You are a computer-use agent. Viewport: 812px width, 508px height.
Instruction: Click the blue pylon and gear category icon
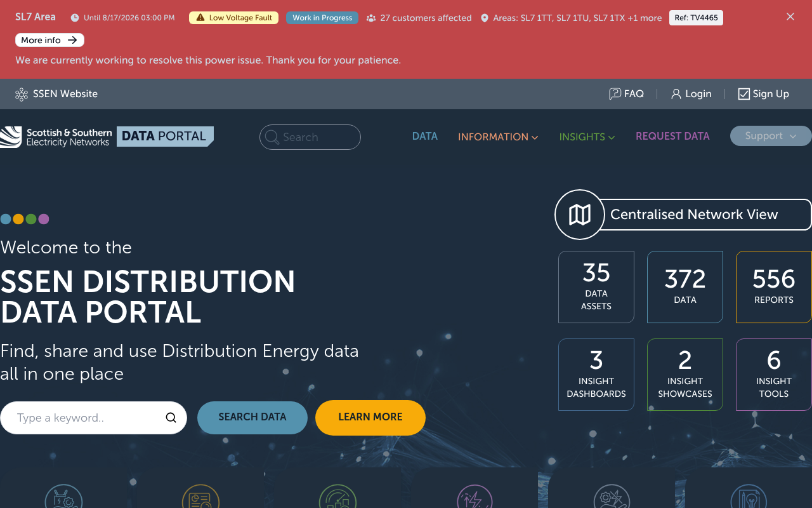(63, 497)
